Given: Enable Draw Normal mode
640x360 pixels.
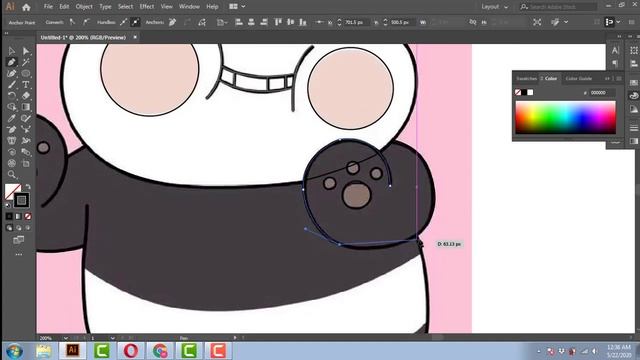Looking at the screenshot, I should (x=9, y=228).
